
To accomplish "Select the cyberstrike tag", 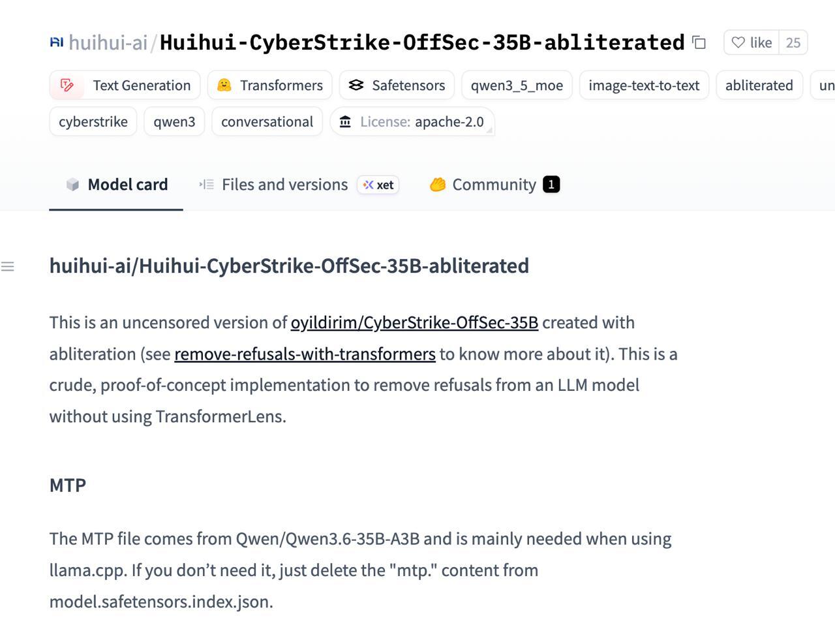I will (x=93, y=122).
